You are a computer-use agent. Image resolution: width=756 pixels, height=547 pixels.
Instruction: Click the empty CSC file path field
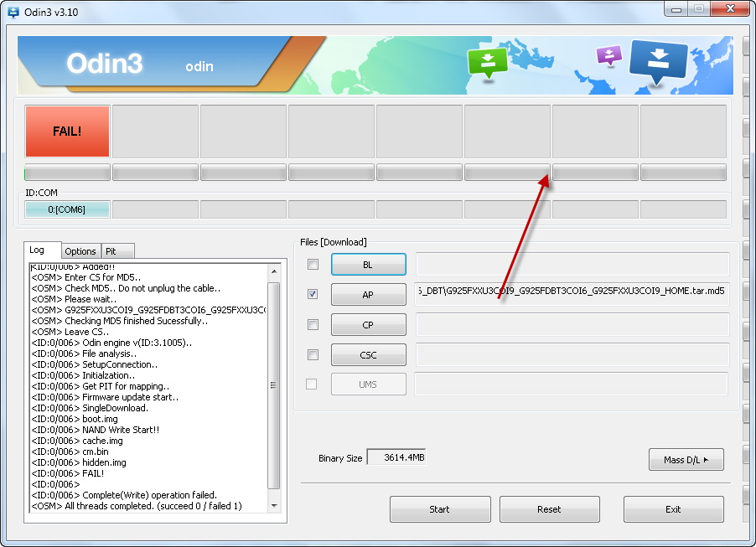(x=572, y=354)
